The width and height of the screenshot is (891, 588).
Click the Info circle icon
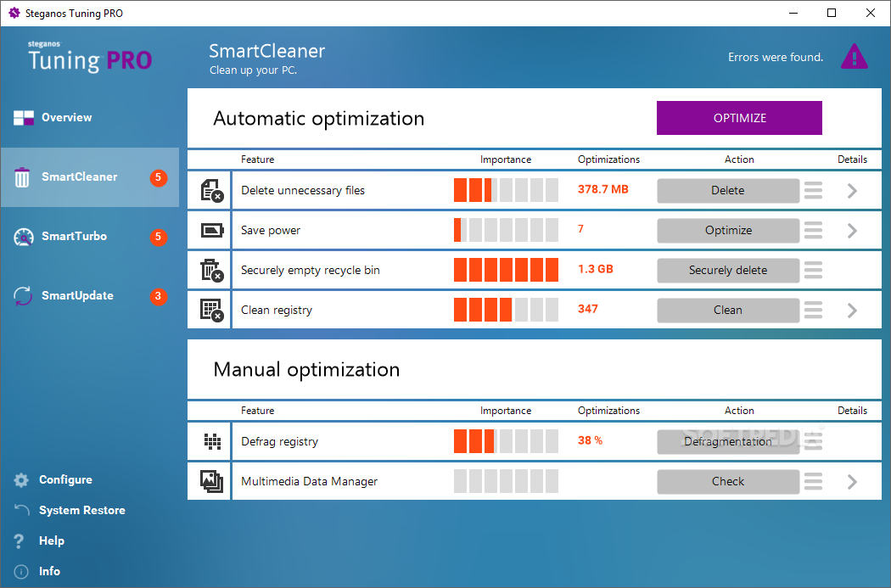click(x=21, y=572)
